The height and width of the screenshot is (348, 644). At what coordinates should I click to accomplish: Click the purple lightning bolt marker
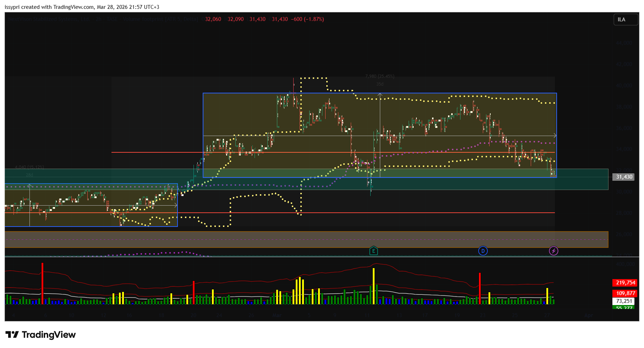coord(553,251)
